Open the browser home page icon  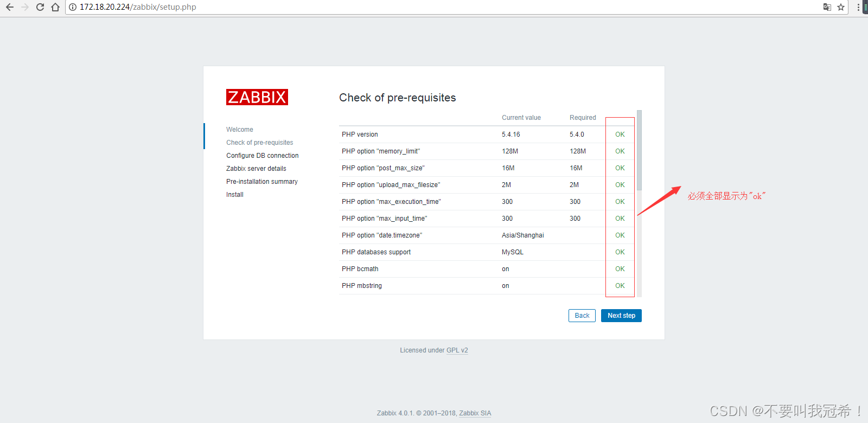pos(55,7)
